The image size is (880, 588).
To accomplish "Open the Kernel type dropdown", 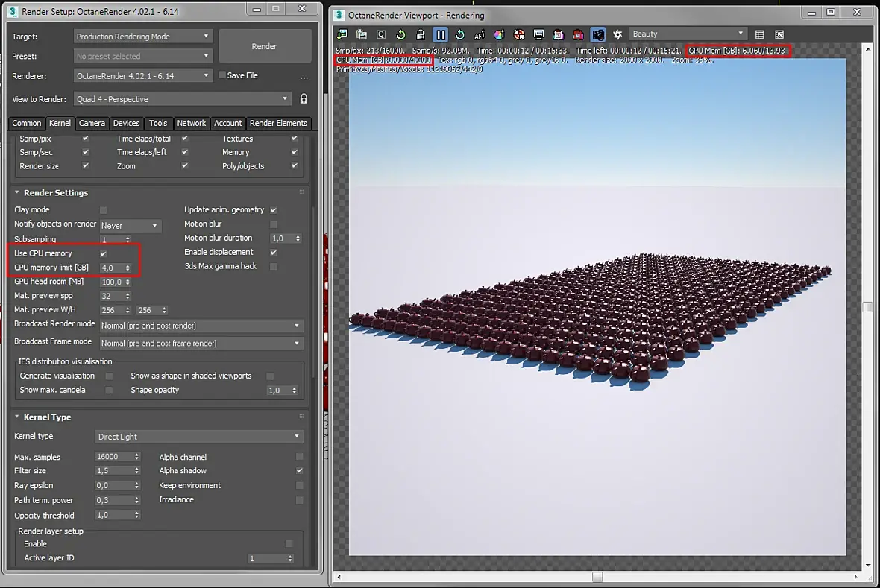I will (199, 437).
